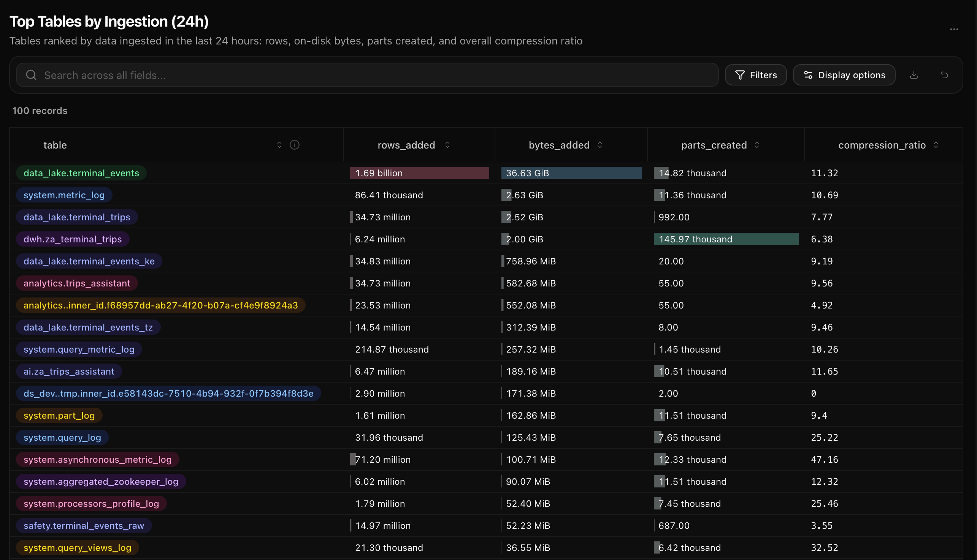
Task: Select the system.query_log tag
Action: click(62, 438)
